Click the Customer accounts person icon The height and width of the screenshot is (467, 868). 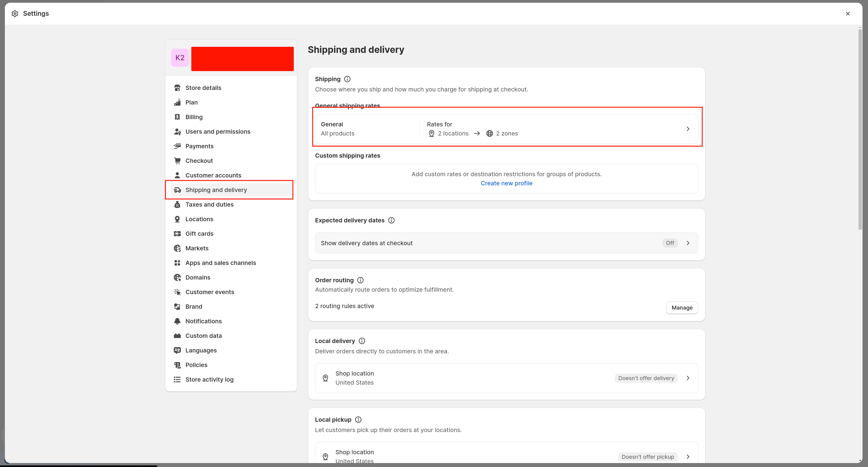tap(177, 175)
